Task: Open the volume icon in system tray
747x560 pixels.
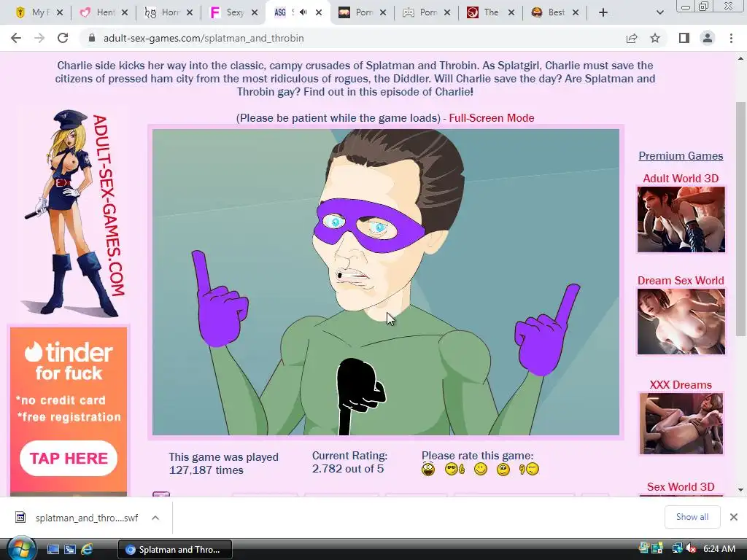Action: [x=692, y=548]
